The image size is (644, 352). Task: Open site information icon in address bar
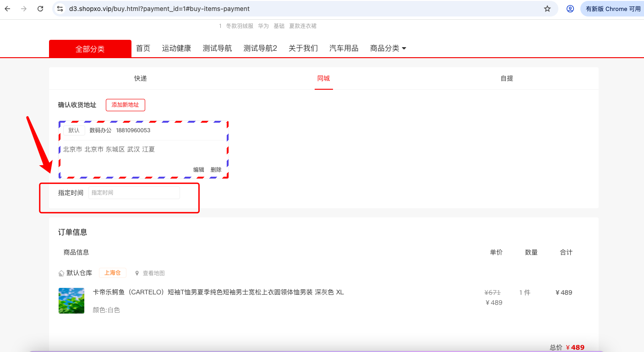(60, 9)
